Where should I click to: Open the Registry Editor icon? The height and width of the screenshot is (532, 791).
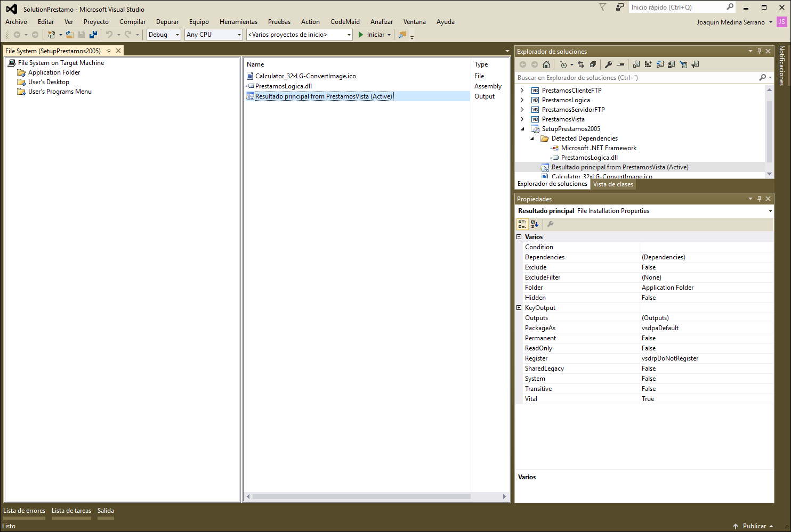click(648, 64)
